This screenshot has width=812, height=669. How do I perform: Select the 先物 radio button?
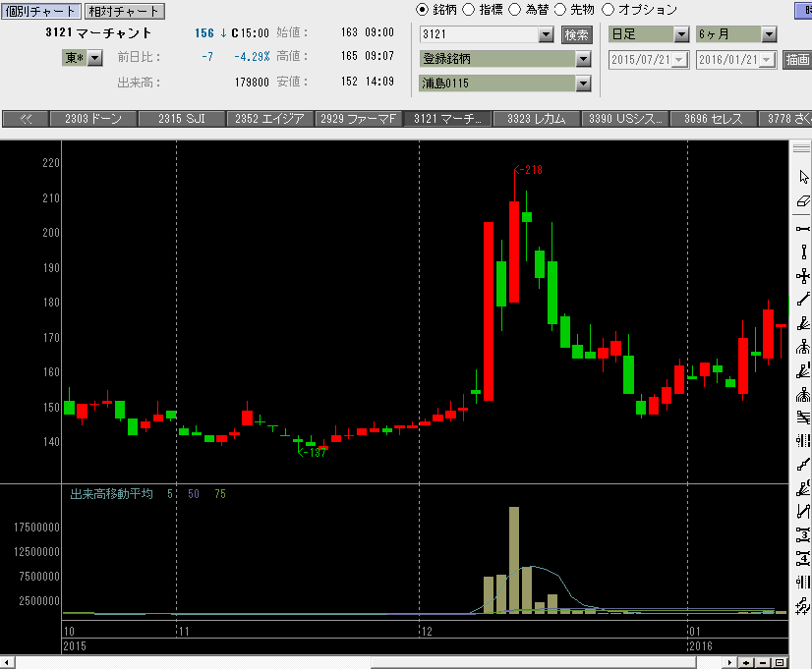click(560, 9)
